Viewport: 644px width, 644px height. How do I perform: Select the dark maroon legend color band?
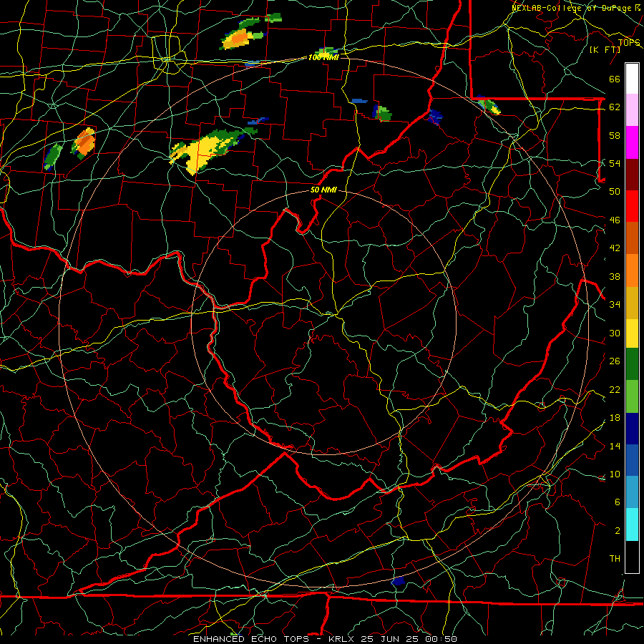click(632, 174)
